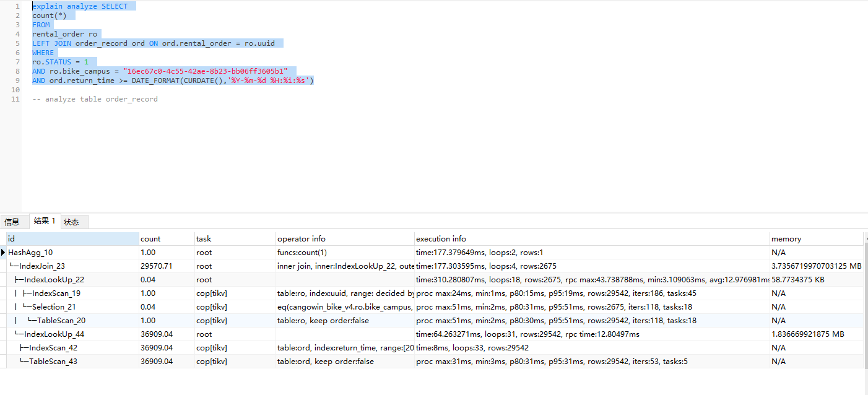
Task: Select the HashAgg_10 row
Action: click(x=30, y=253)
